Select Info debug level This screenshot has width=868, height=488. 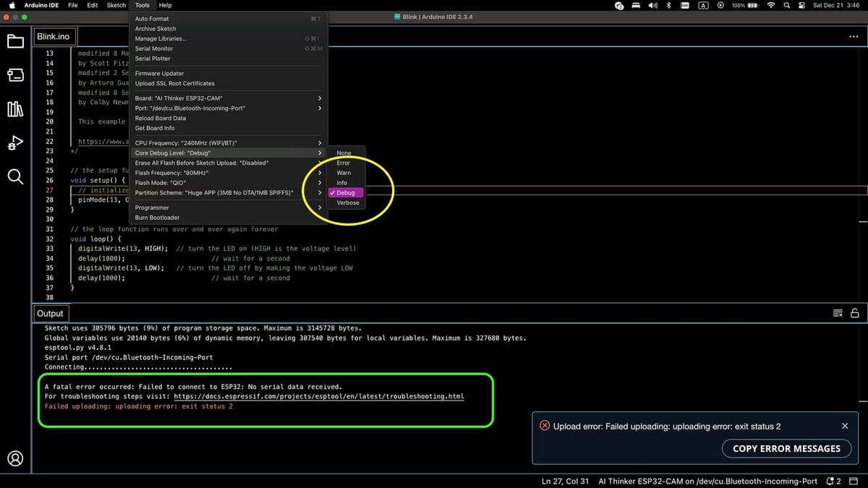click(x=346, y=183)
